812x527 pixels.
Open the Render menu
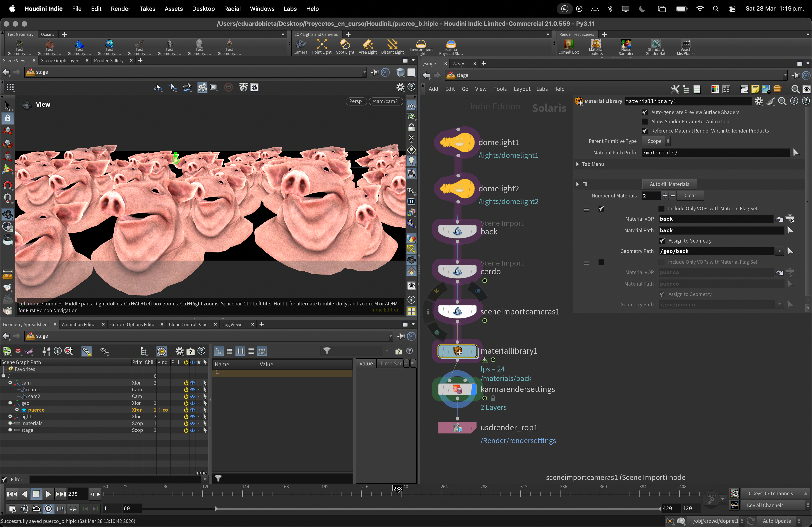[x=120, y=9]
